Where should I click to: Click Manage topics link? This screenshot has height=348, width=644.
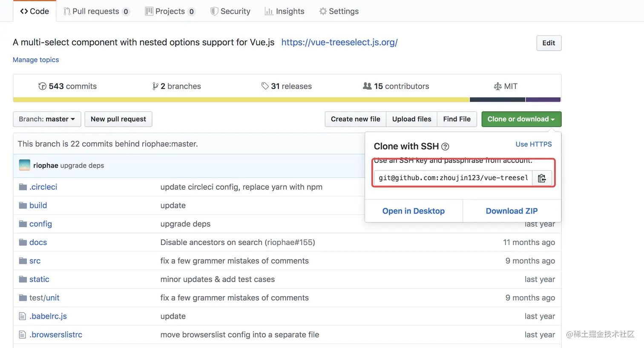(36, 60)
